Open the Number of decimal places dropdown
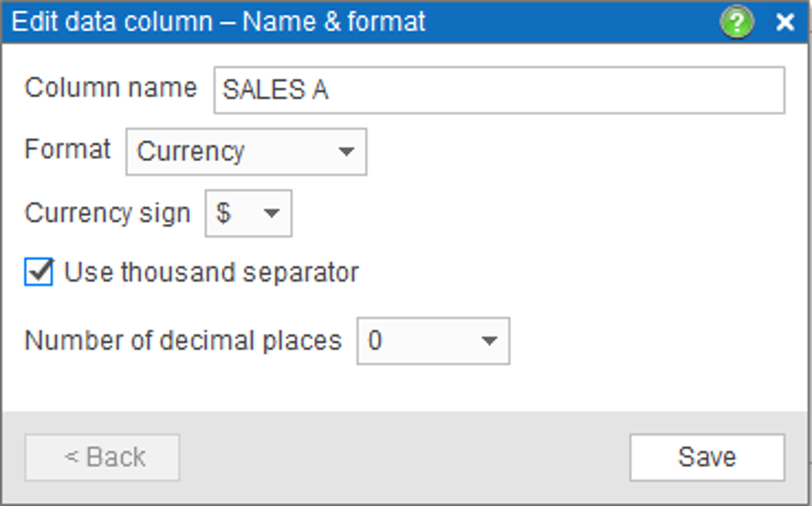Screen dimensions: 812x506 434,341
